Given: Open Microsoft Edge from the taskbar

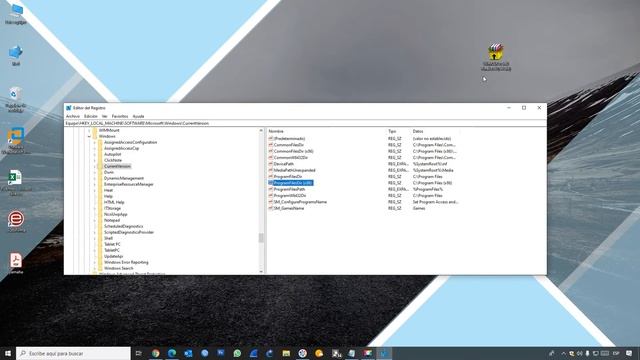Looking at the screenshot, I should (172, 353).
